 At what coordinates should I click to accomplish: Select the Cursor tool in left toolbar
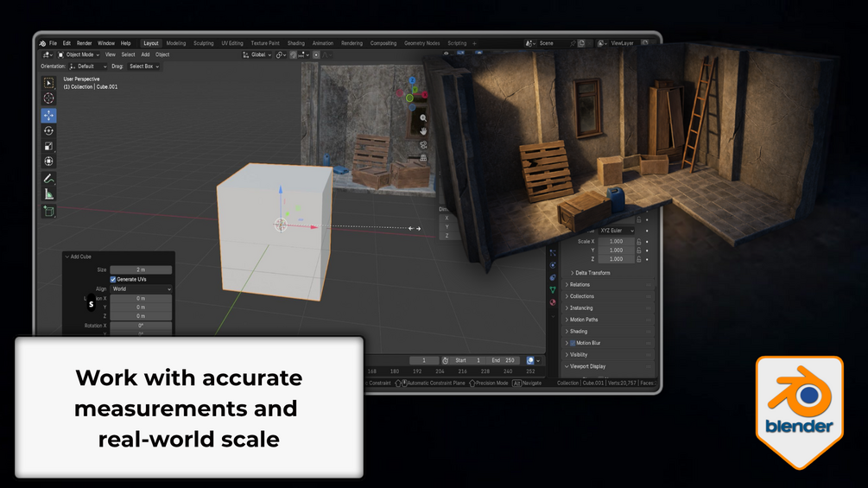48,98
